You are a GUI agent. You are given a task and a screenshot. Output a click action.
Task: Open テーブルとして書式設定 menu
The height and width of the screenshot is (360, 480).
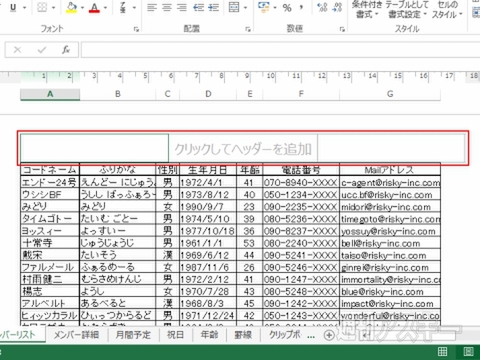tap(407, 9)
